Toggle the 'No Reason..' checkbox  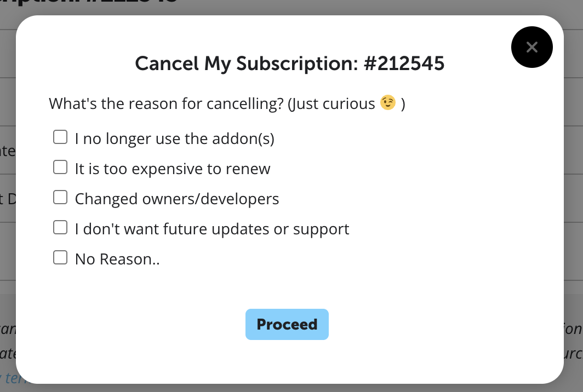(60, 258)
